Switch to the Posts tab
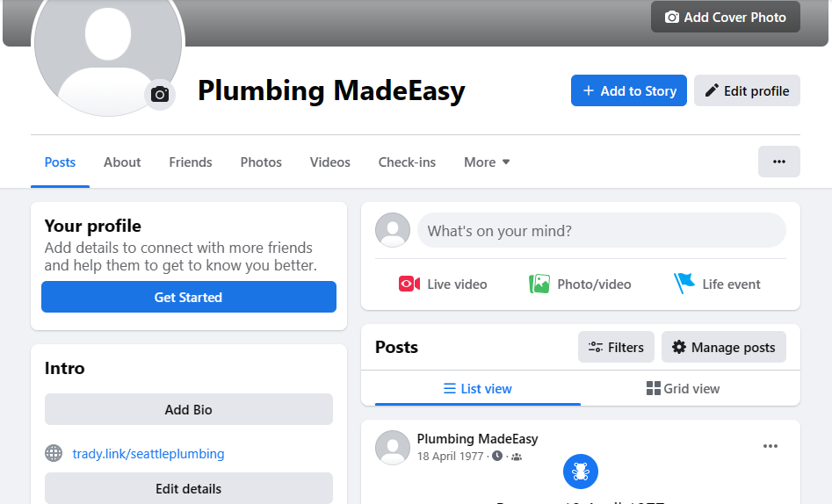This screenshot has width=832, height=504. pos(60,162)
